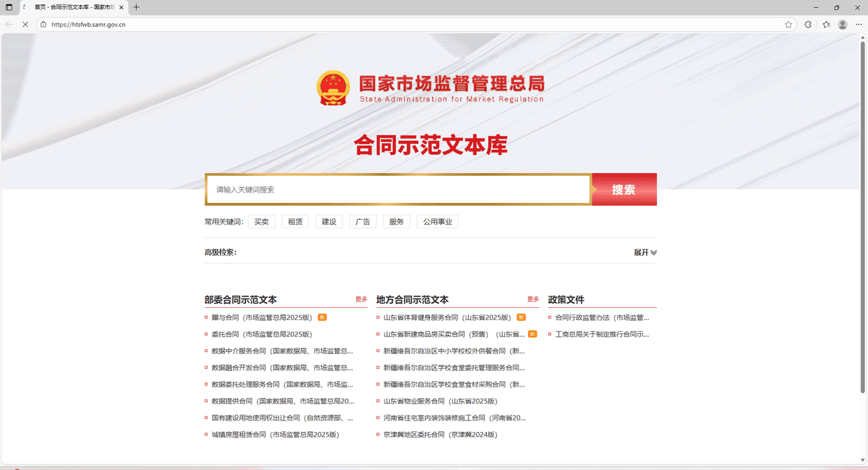Image resolution: width=868 pixels, height=470 pixels.
Task: Stop page loading with X icon
Action: coord(25,24)
